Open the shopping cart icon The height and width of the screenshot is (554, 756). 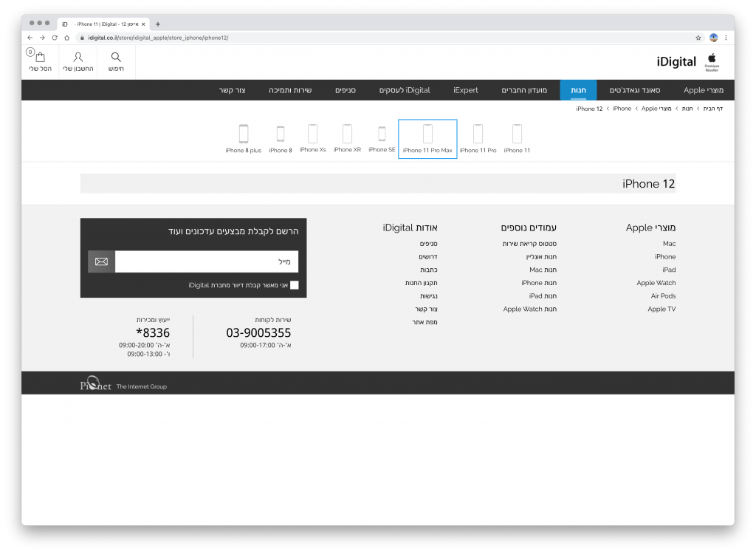point(40,58)
